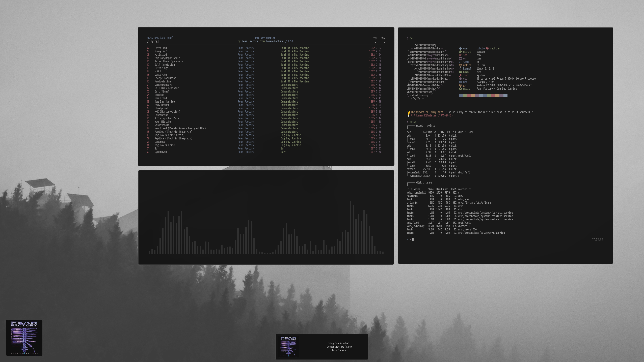644x362 pixels.
Task: Click the volume bar under Vol: 100%
Action: (x=380, y=41)
